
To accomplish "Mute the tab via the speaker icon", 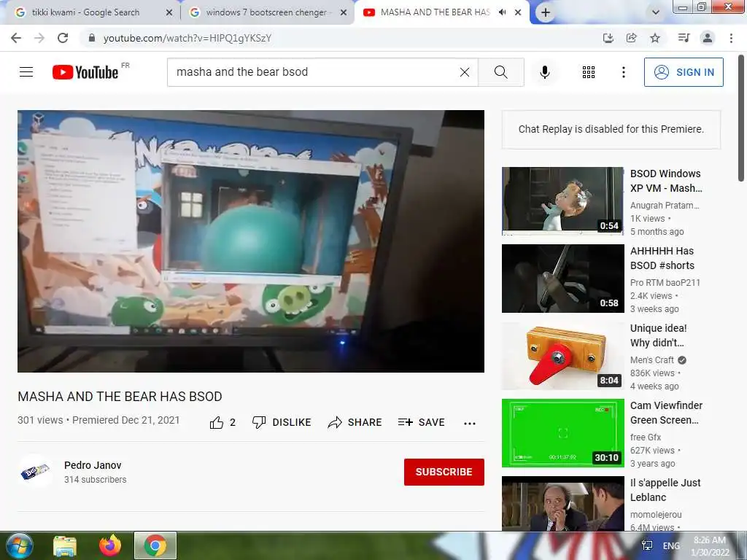I will coord(502,12).
